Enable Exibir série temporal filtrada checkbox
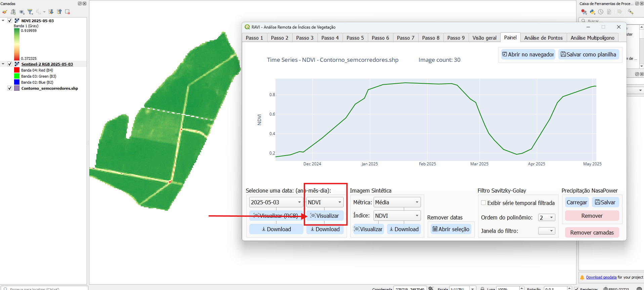 (483, 203)
